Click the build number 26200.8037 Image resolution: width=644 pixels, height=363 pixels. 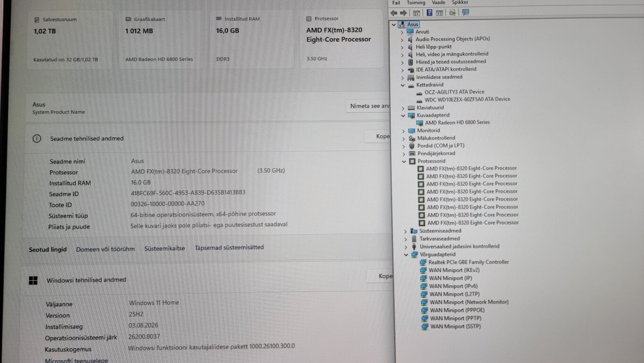(x=144, y=337)
